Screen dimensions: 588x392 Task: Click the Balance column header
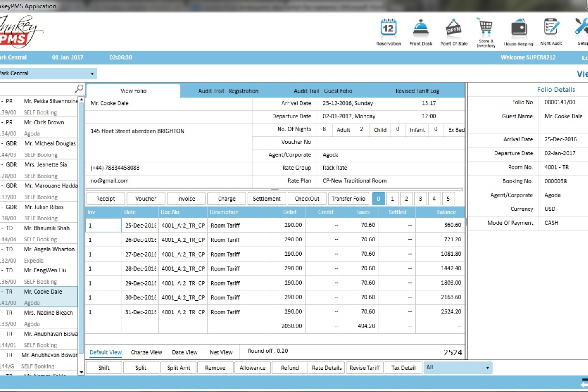(440, 212)
